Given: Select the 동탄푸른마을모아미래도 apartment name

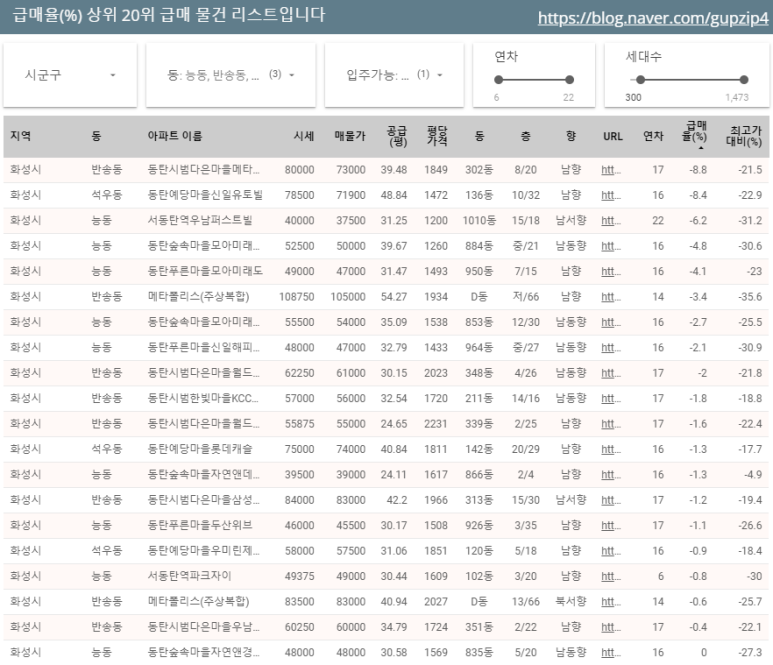Looking at the screenshot, I should [205, 271].
